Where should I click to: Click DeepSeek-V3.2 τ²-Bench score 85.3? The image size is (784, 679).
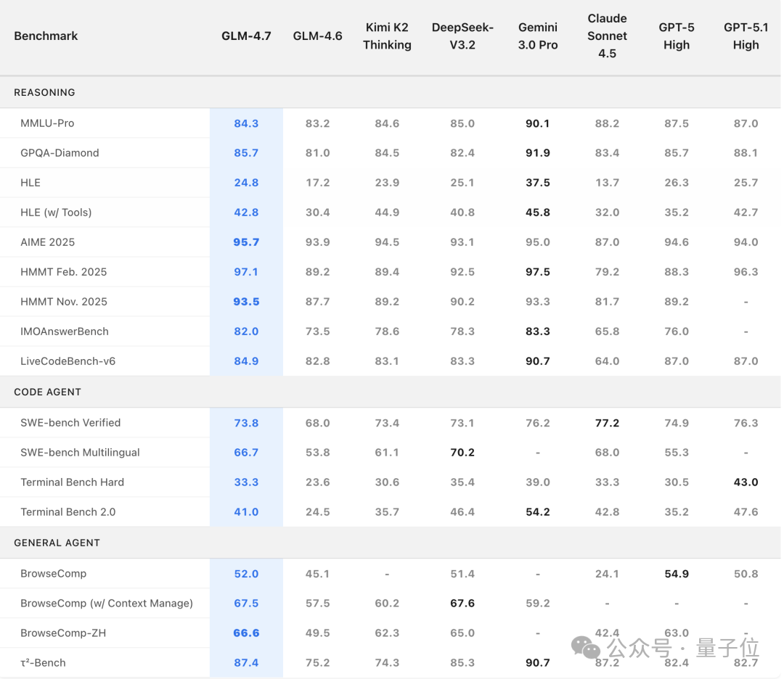462,663
